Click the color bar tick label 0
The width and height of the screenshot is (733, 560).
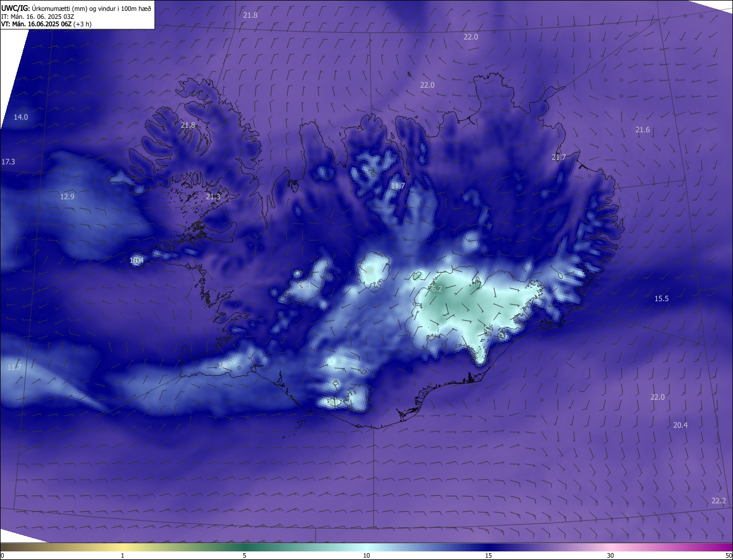2,555
